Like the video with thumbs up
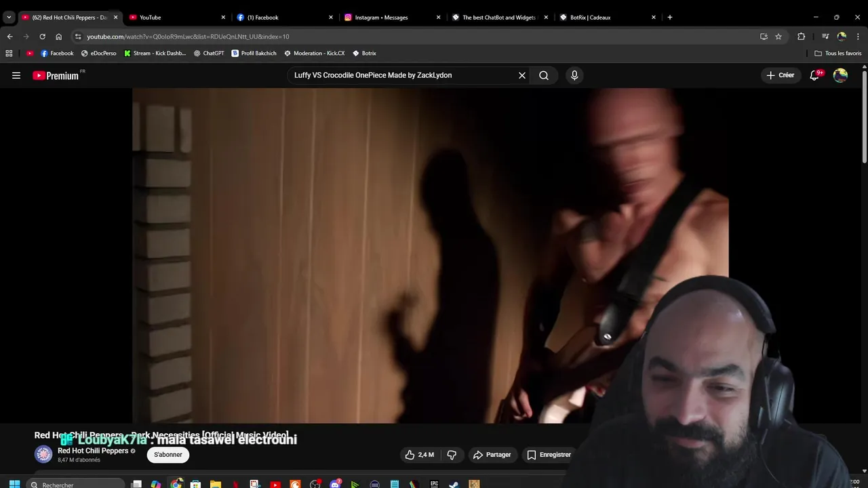This screenshot has height=488, width=868. (x=419, y=455)
